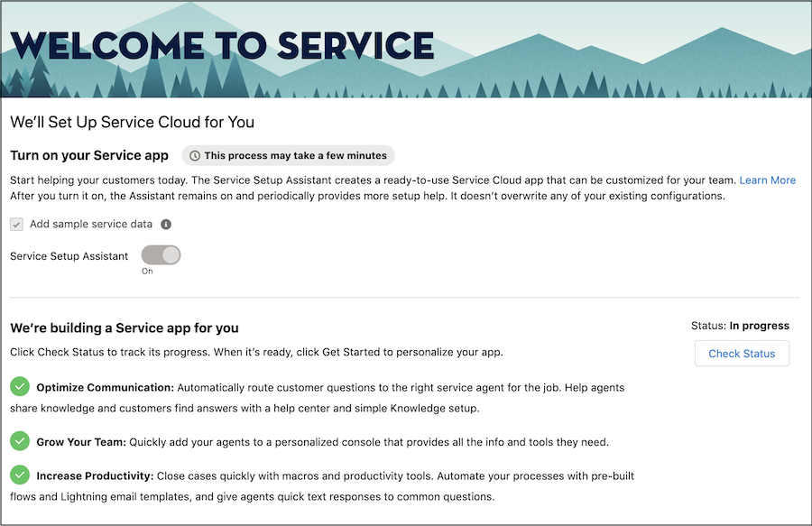
Task: Click the green checkmark next to Grow Your Team
Action: [x=20, y=441]
